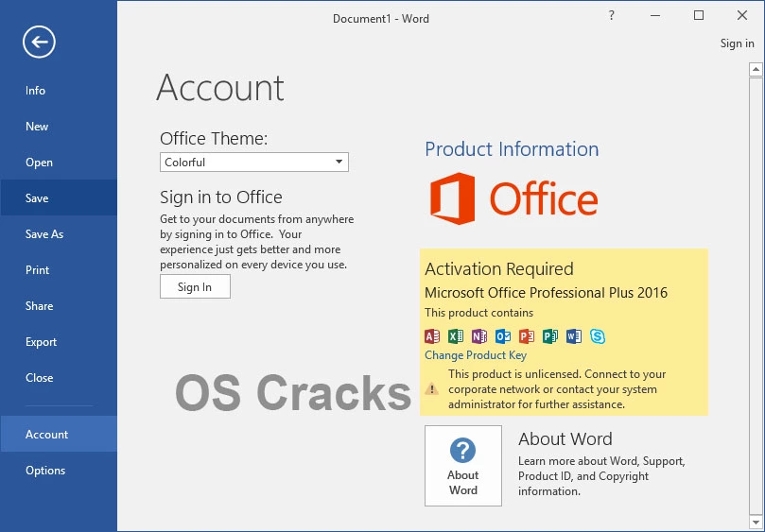765x532 pixels.
Task: Open the Share page
Action: pos(59,306)
